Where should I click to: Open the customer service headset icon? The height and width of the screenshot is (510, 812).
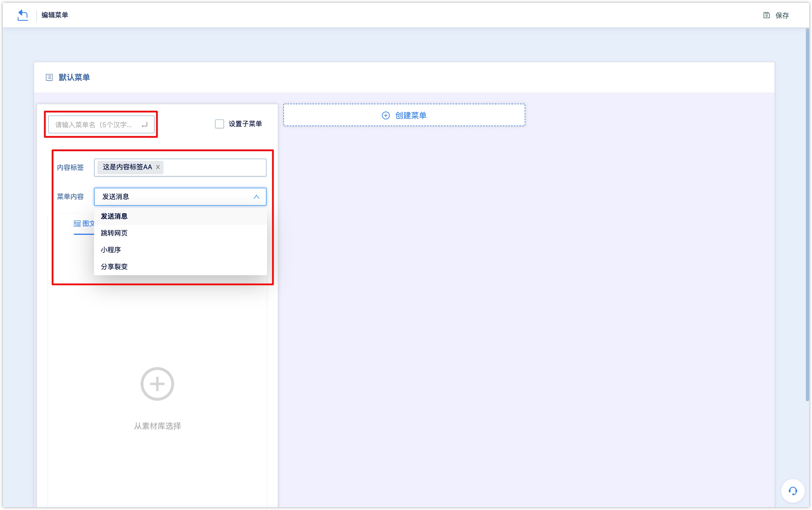[793, 491]
